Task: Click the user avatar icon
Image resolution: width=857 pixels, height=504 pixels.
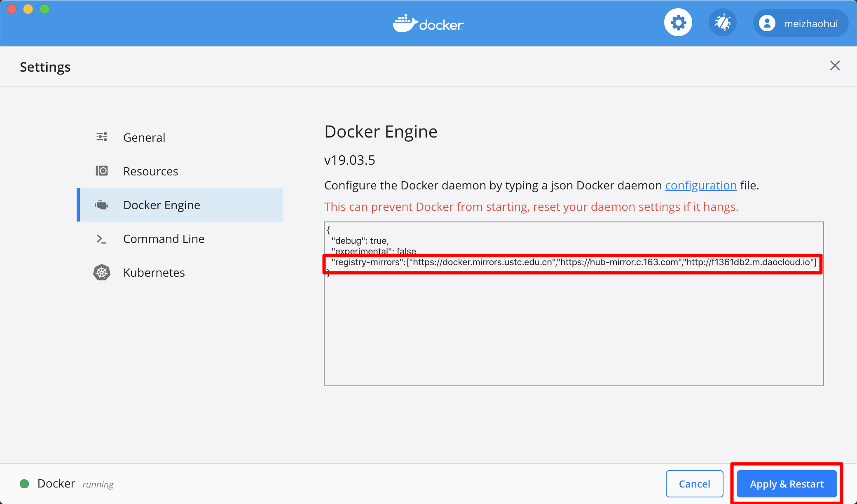Action: point(767,23)
